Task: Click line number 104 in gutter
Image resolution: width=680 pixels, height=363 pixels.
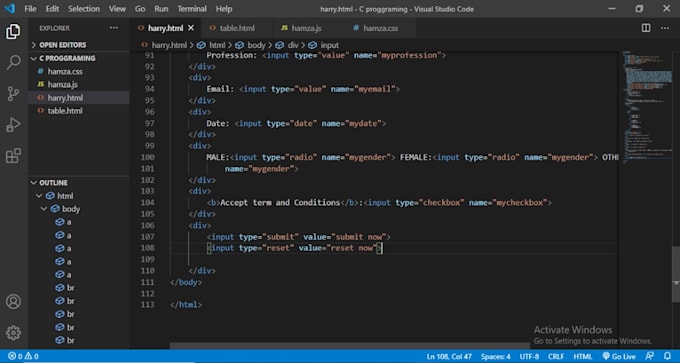Action: (148, 203)
